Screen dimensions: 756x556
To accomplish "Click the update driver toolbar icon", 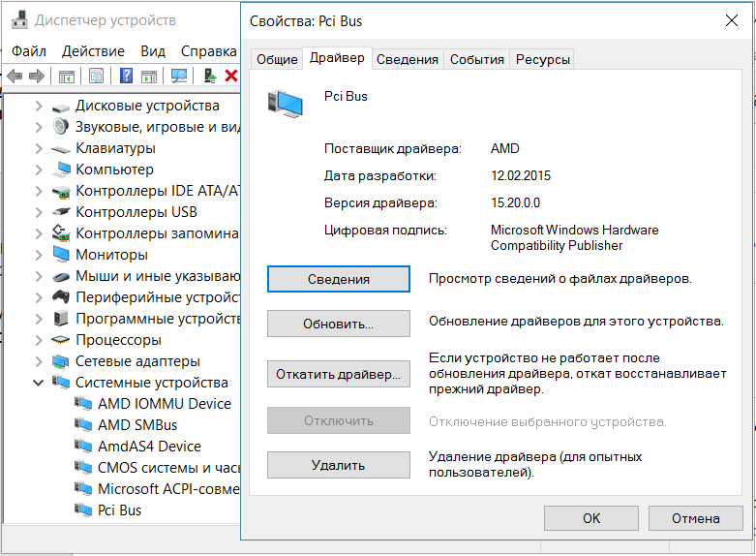I will 210,76.
